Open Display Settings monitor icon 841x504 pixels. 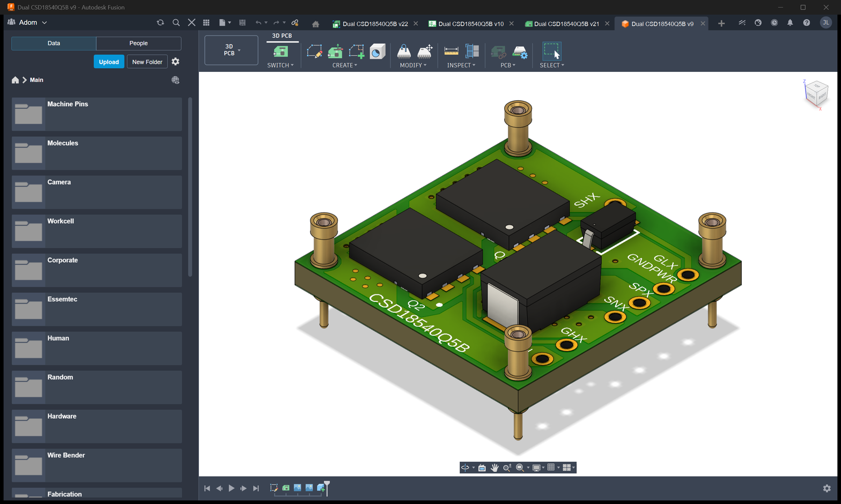point(536,468)
